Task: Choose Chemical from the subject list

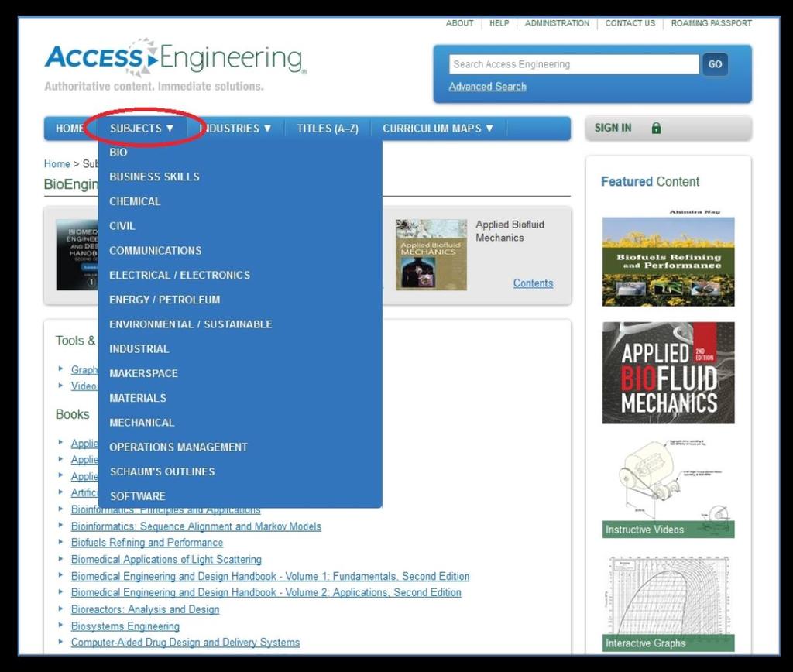Action: pyautogui.click(x=135, y=201)
